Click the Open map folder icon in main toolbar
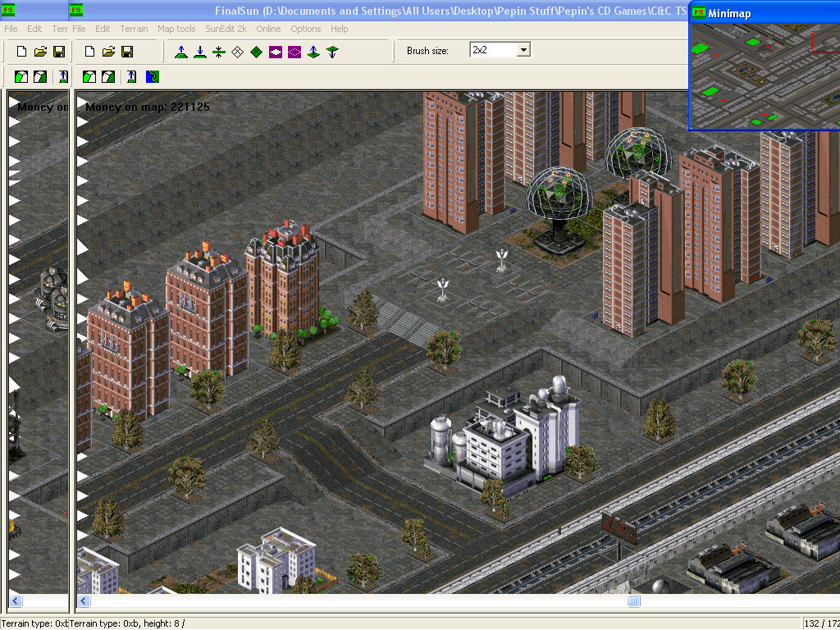This screenshot has width=840, height=630. tap(108, 52)
